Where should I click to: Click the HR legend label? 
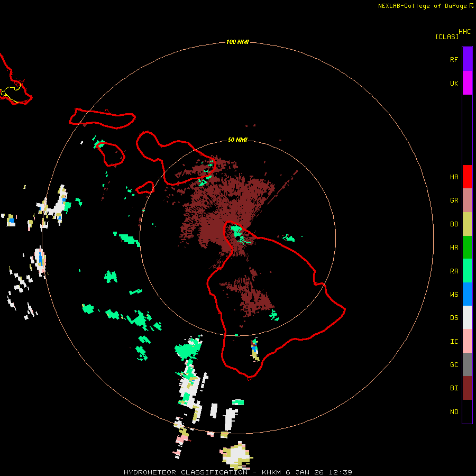click(454, 248)
